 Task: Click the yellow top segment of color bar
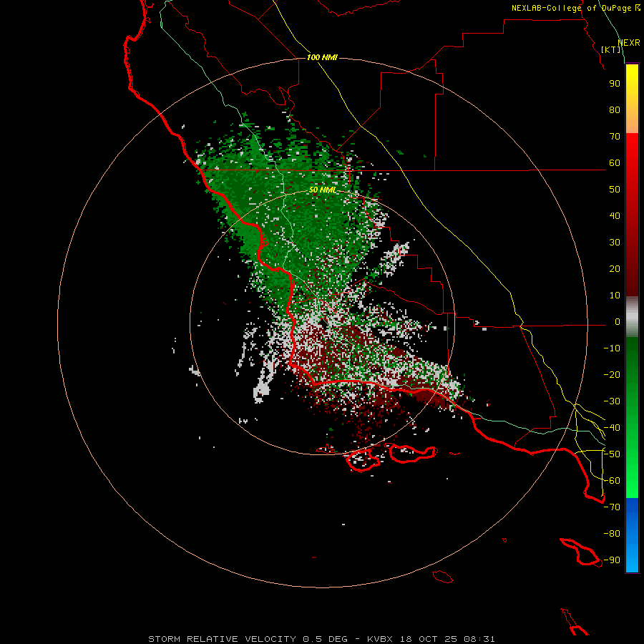coord(632,99)
